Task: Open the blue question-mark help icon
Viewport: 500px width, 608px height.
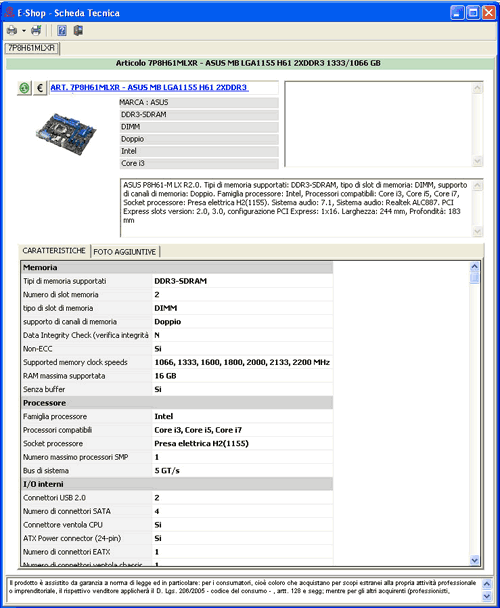Action: click(x=62, y=30)
